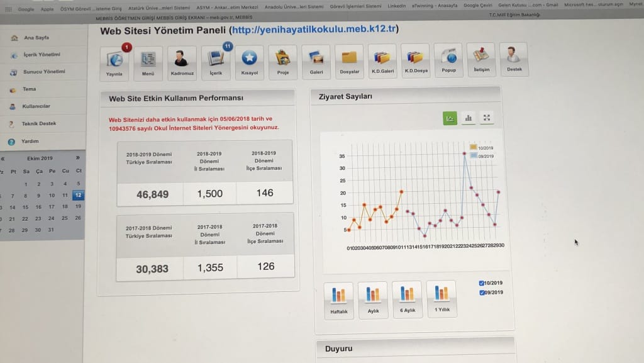Show the Haftalık weekly statistics
Viewport: 644px width, 363px height.
[x=339, y=299]
